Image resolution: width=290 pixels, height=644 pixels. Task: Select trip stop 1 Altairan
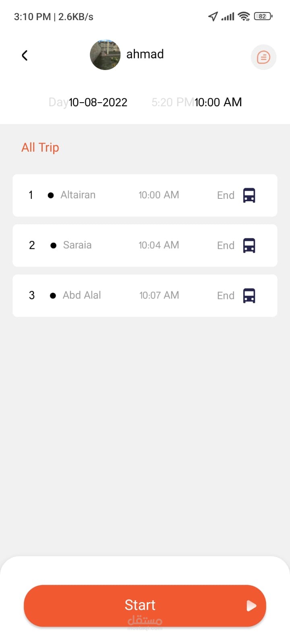pyautogui.click(x=78, y=195)
